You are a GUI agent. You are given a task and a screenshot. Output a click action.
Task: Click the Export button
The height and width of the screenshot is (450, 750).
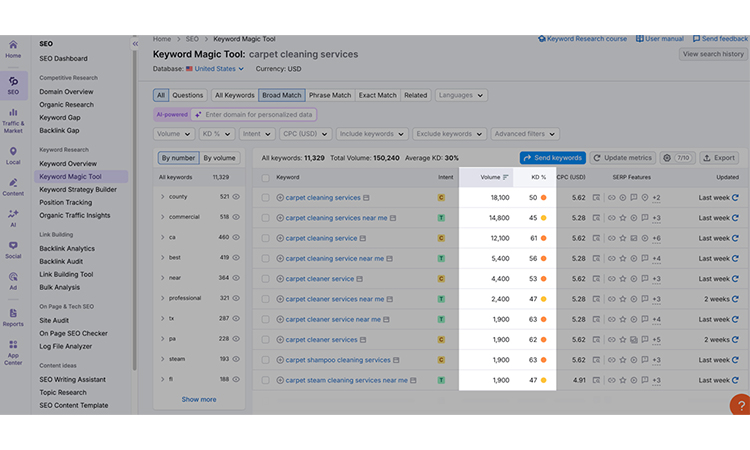(719, 158)
